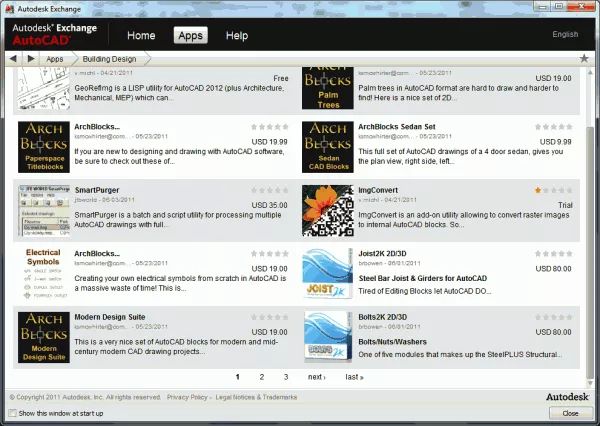Open the Joist2K product box thumbnail

(328, 274)
